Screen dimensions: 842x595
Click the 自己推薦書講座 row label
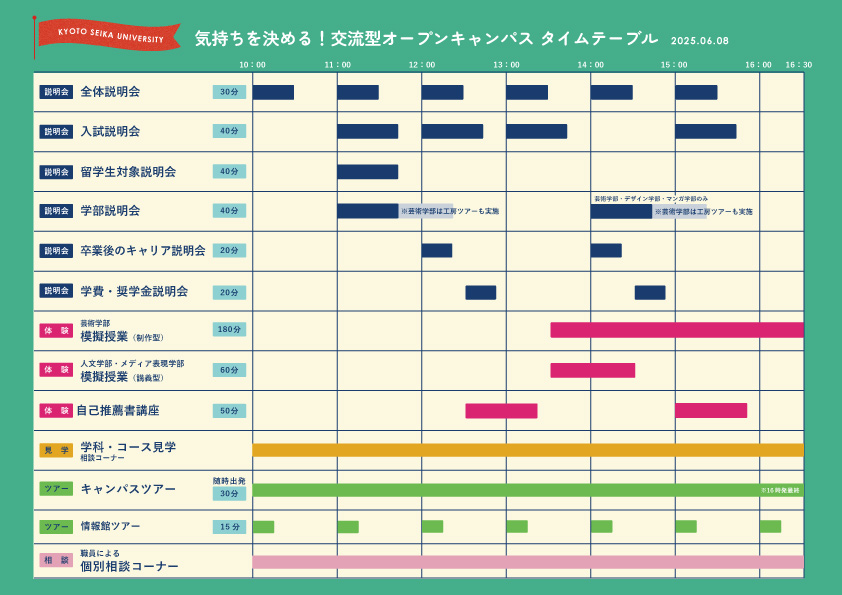[118, 411]
